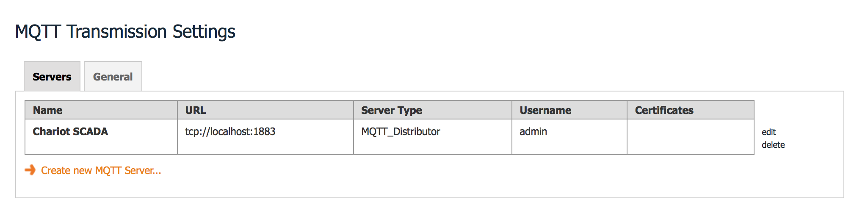Click the URL column header
Viewport: 868px width, 222px height.
(265, 110)
